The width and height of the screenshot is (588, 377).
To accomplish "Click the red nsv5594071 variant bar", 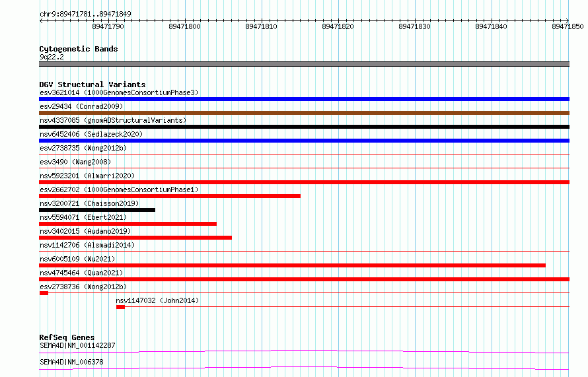I will 128,224.
